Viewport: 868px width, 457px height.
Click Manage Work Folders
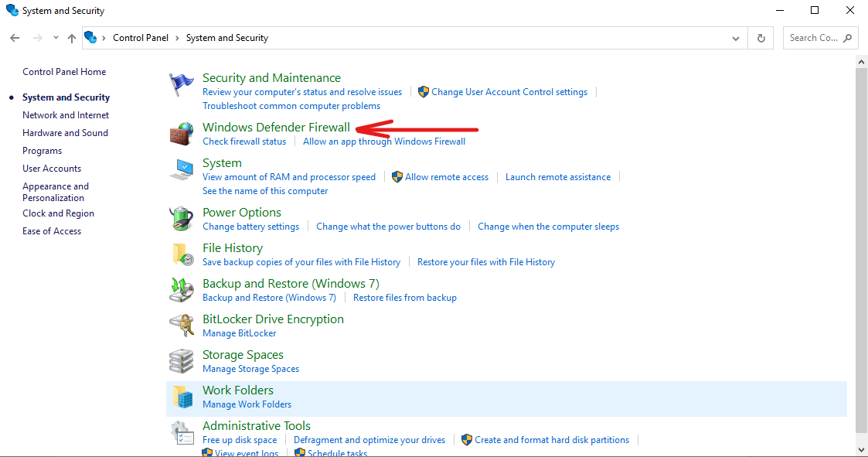[247, 404]
